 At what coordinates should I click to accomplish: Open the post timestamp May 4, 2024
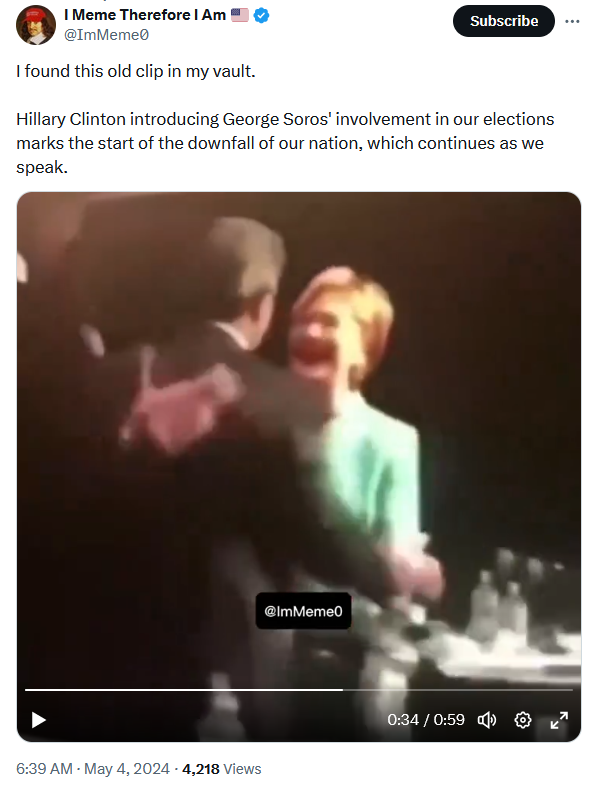pyautogui.click(x=127, y=768)
